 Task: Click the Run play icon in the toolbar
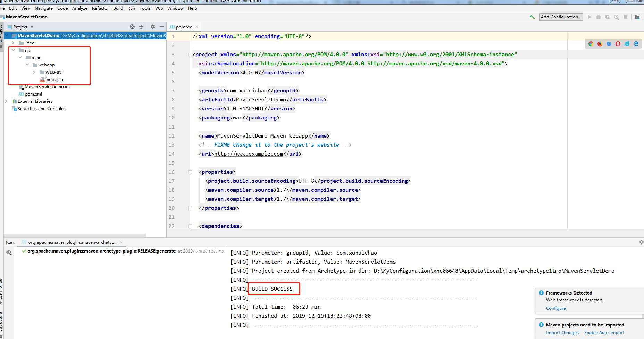tap(589, 17)
